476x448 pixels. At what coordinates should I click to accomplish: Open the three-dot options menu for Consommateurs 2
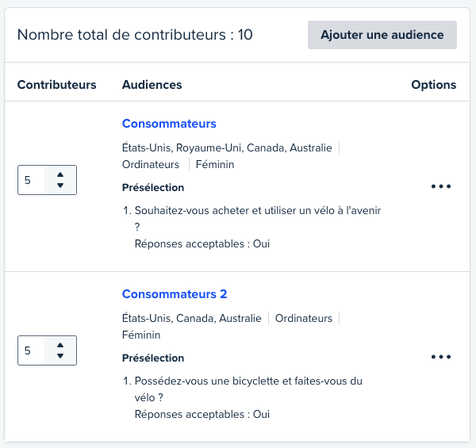(440, 357)
